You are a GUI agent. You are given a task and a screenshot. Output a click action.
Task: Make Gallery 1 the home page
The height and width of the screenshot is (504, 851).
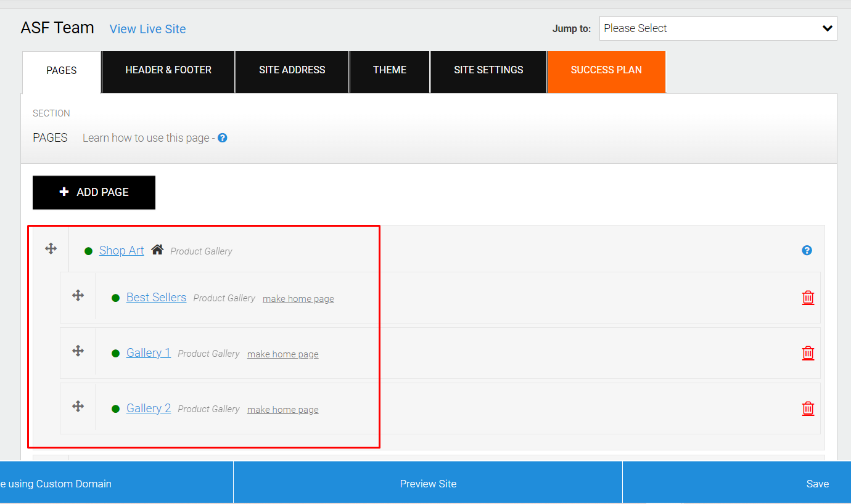[x=282, y=354]
